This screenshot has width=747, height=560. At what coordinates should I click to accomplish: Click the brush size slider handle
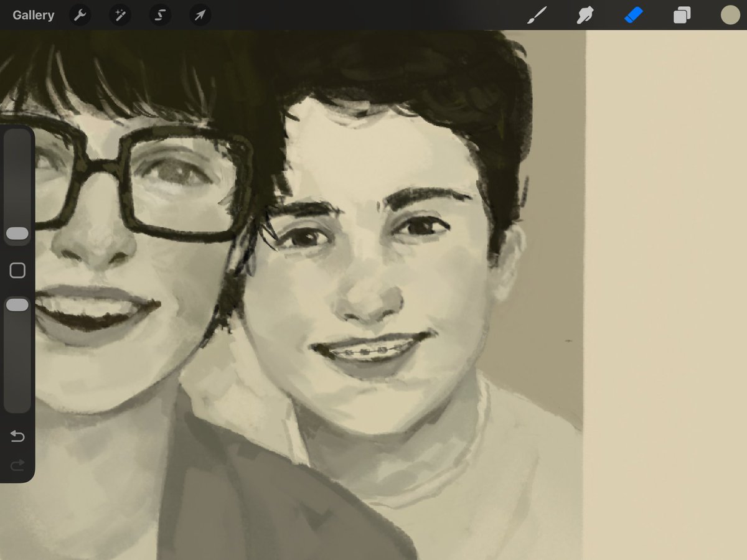(17, 234)
